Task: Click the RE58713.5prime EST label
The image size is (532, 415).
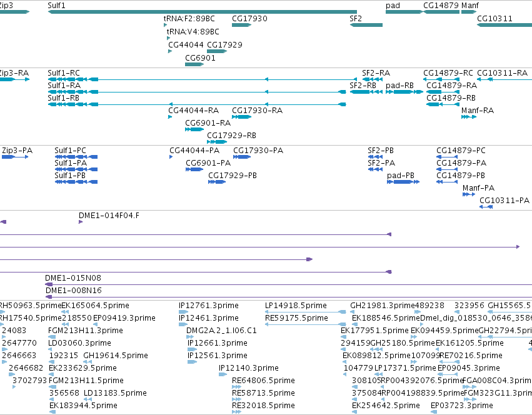Action: (x=263, y=393)
